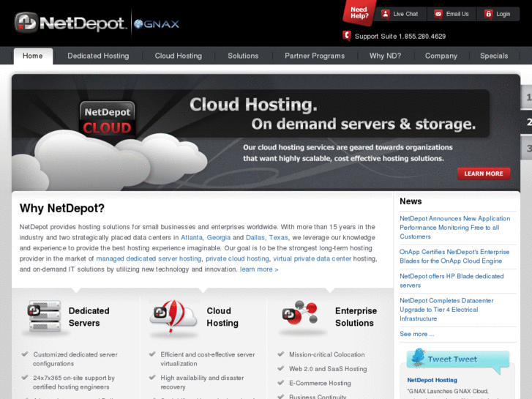Click the Login padlock icon
Image resolution: width=532 pixels, height=399 pixels.
pyautogui.click(x=488, y=14)
